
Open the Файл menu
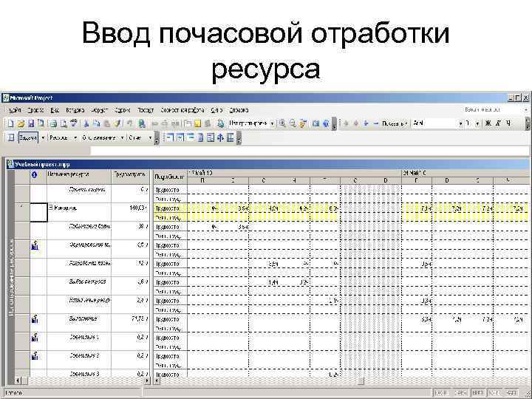[15, 110]
